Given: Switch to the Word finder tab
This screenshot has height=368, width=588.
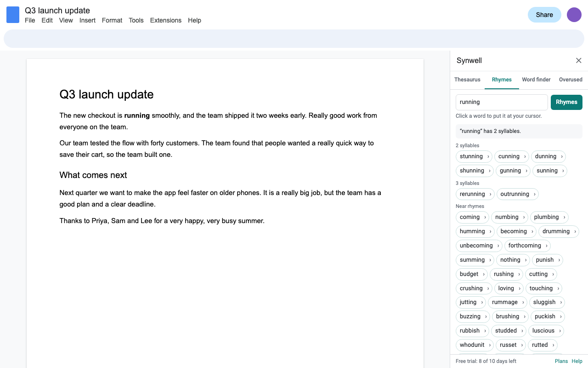Looking at the screenshot, I should 536,80.
